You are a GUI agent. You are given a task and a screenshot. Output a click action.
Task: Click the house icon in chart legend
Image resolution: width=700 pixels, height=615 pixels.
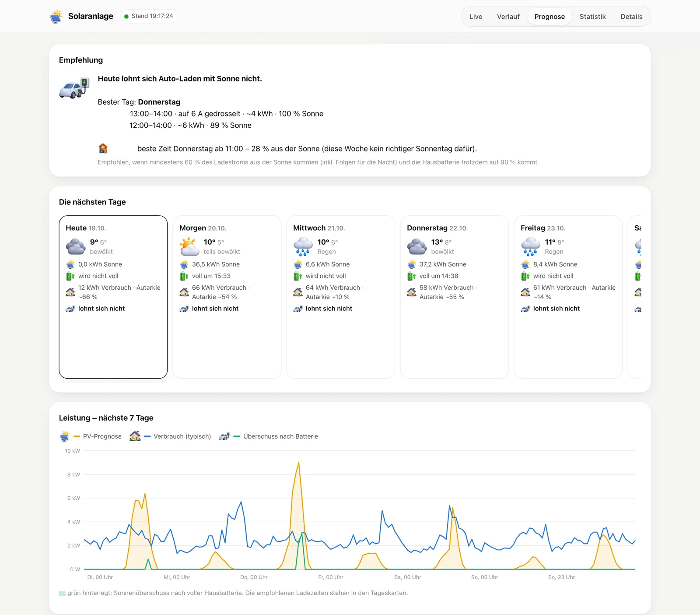point(135,436)
